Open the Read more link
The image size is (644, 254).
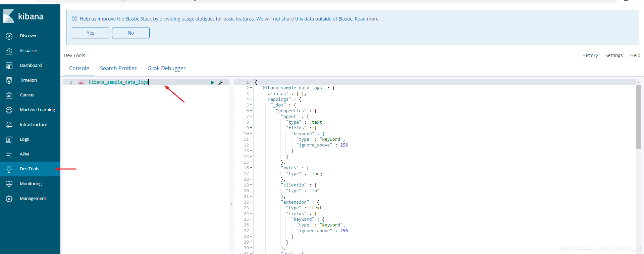pos(367,19)
